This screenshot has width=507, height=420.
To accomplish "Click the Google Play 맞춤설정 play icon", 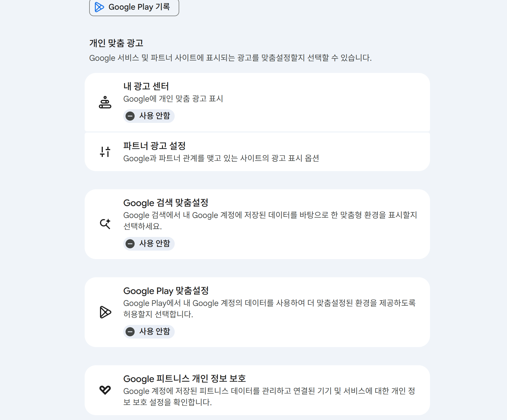I will 105,312.
